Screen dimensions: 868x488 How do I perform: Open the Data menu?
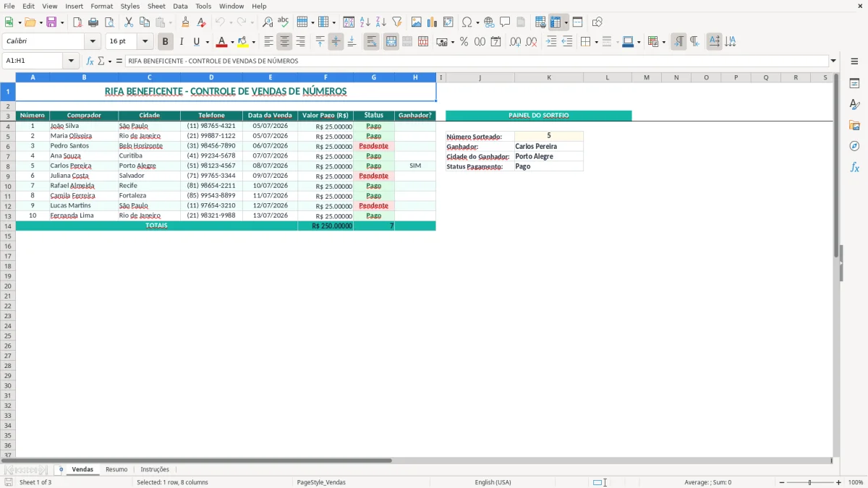click(180, 6)
